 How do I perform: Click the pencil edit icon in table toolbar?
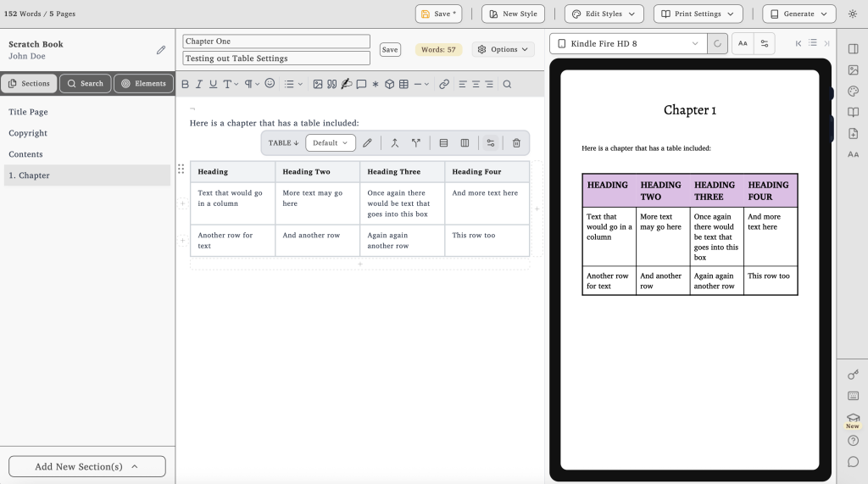(x=367, y=143)
